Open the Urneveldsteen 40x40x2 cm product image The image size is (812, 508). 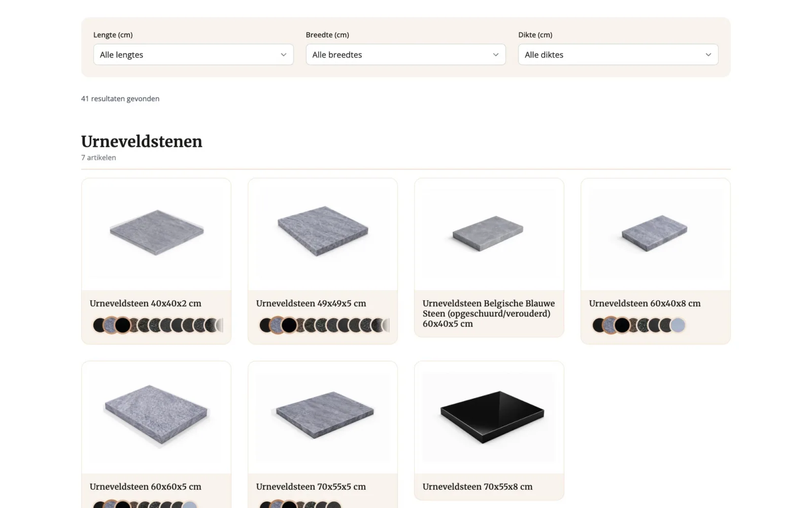pyautogui.click(x=156, y=234)
